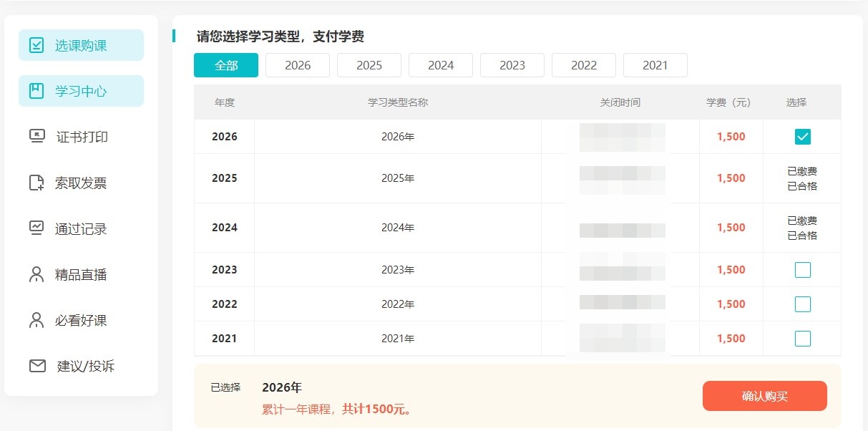
Task: Switch to the 2026 year tab
Action: 298,65
